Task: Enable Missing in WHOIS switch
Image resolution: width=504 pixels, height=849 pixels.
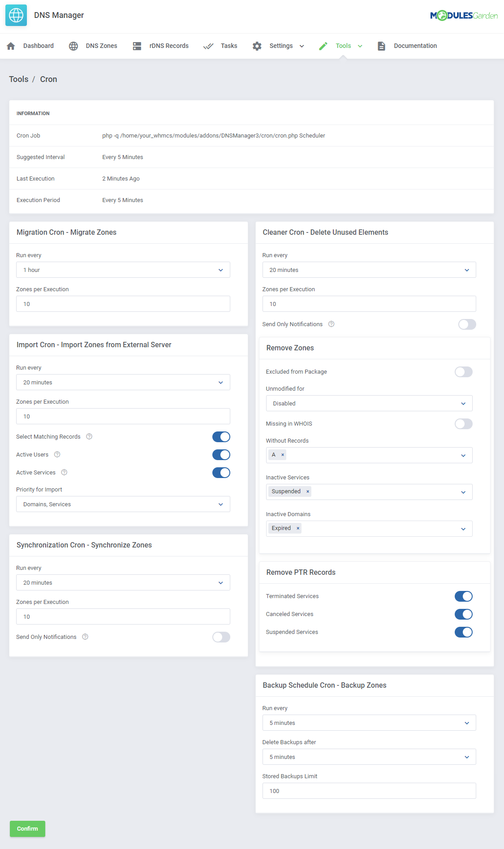Action: coord(464,424)
